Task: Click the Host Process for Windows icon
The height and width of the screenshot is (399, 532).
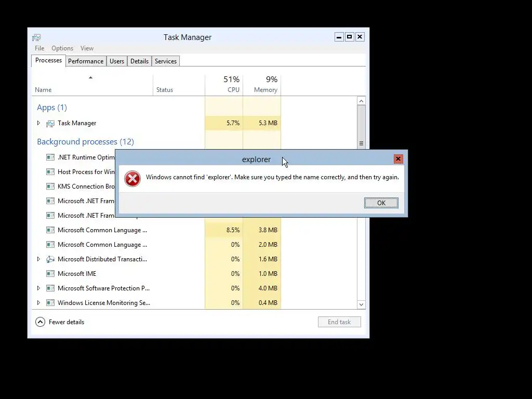Action: click(50, 172)
